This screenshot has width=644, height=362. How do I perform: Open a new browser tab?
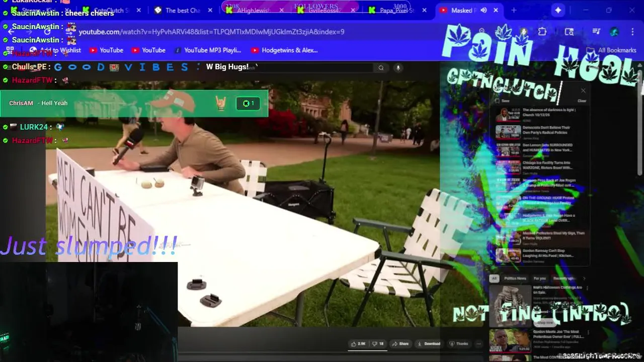(x=514, y=10)
